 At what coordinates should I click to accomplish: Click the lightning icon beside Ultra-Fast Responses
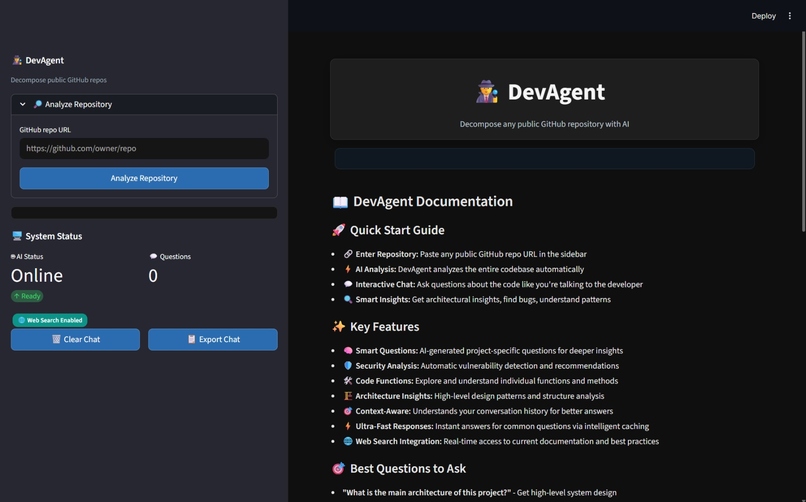click(348, 426)
